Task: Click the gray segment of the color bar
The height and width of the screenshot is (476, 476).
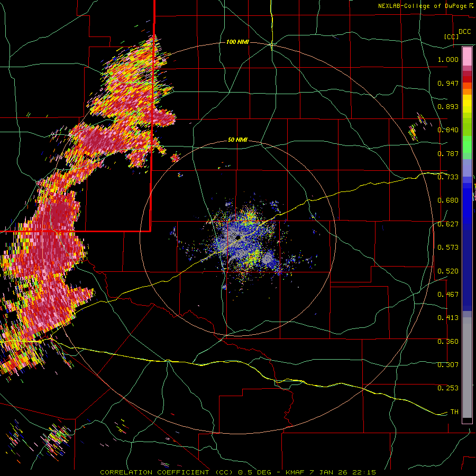Action: coord(467,368)
